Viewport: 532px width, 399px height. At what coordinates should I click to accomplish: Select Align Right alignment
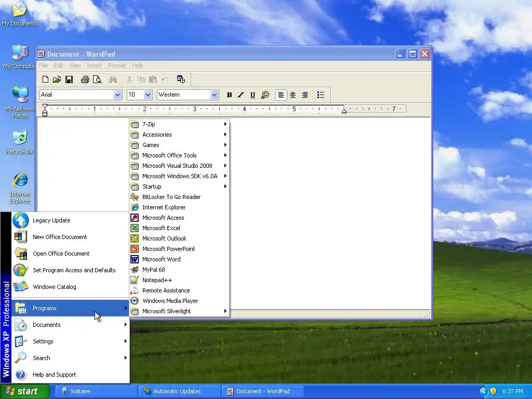[x=304, y=95]
